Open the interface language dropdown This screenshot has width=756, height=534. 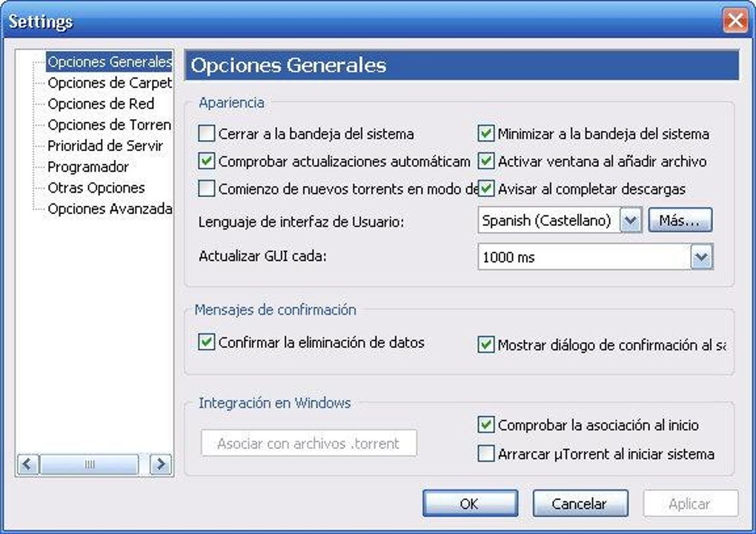pyautogui.click(x=630, y=221)
